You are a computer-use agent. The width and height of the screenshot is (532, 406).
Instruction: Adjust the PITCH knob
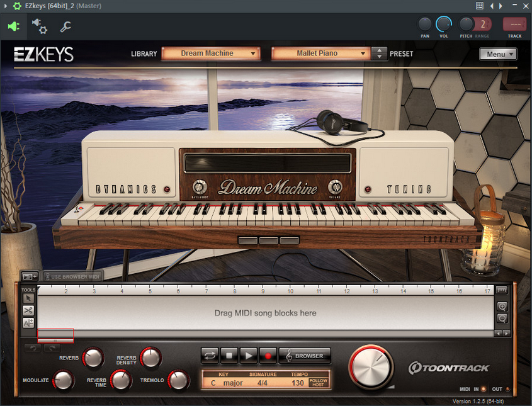coord(466,25)
